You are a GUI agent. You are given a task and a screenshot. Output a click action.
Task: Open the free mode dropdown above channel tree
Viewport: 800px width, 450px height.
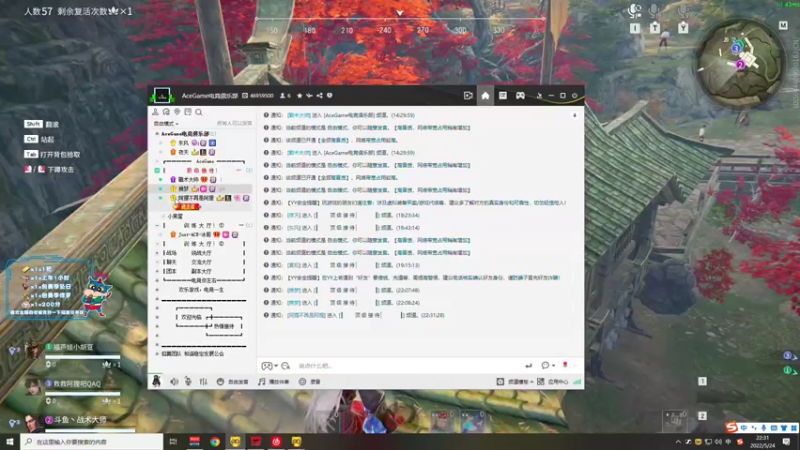click(x=166, y=123)
